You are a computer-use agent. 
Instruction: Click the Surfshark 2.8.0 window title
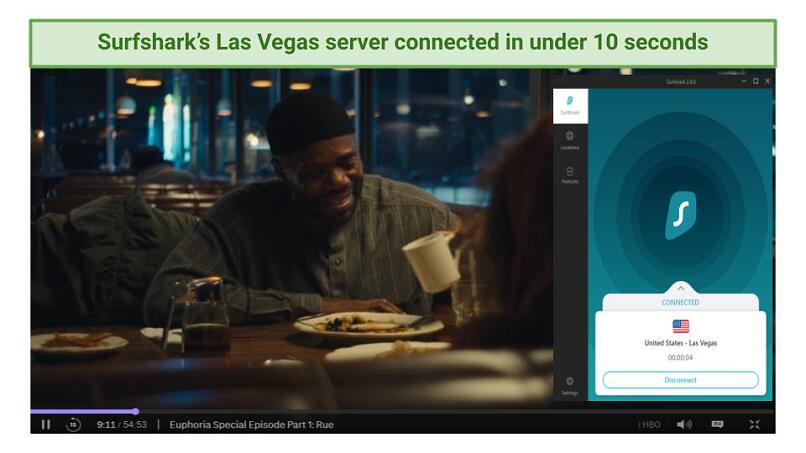tap(681, 82)
